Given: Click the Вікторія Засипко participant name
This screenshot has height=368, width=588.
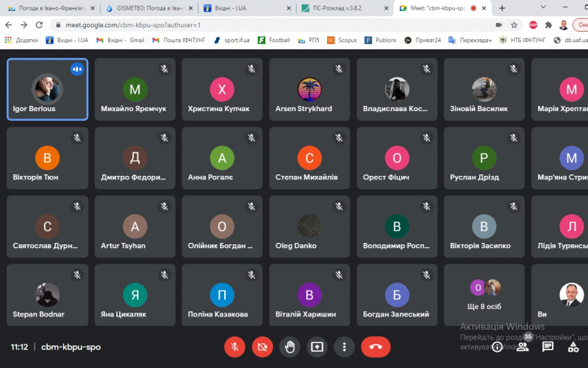Looking at the screenshot, I should [480, 246].
